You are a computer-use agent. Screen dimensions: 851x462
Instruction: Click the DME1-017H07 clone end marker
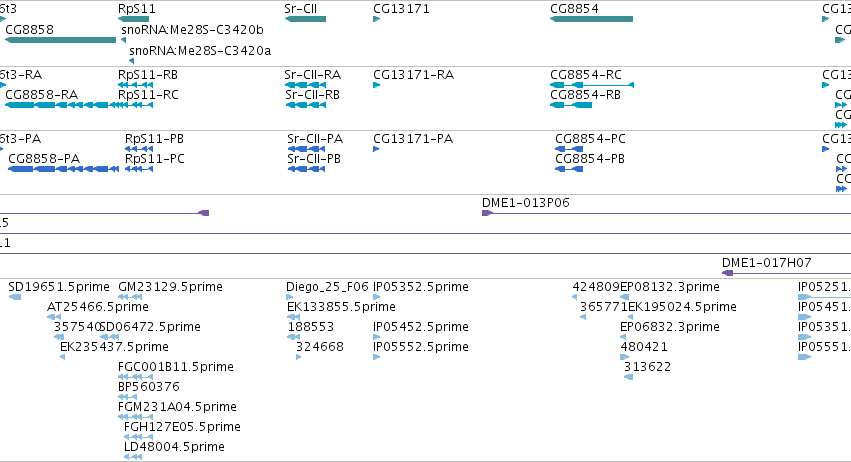728,273
